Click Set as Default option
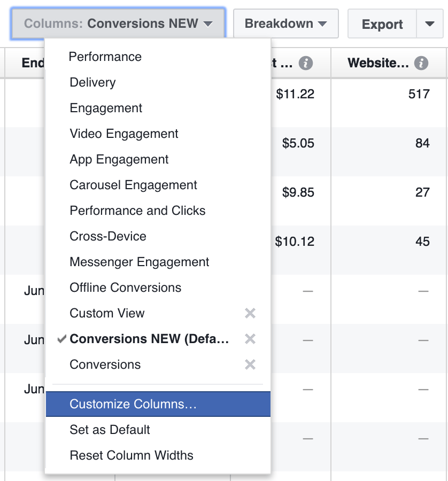448x481 pixels. [158, 430]
